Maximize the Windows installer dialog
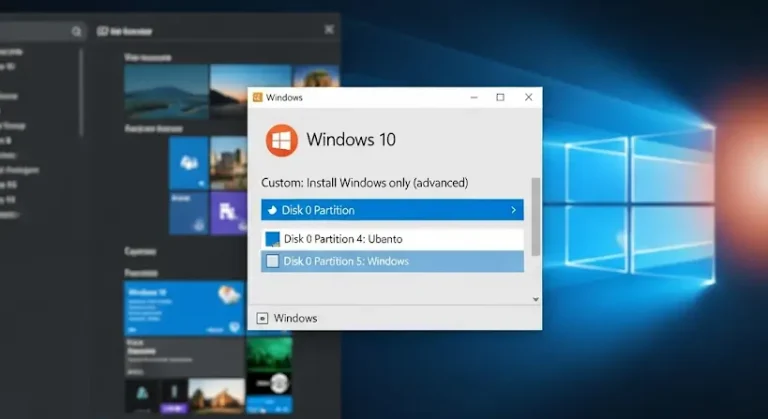Viewport: 768px width, 419px height. click(x=500, y=98)
